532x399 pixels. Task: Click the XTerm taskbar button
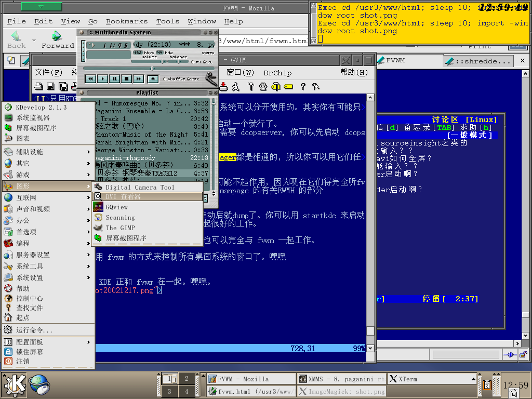433,379
